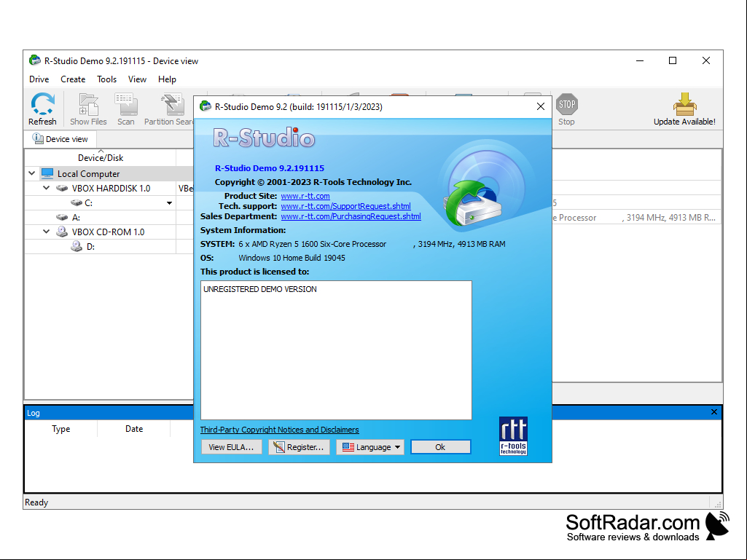Click the Show Files toolbar icon

point(88,104)
